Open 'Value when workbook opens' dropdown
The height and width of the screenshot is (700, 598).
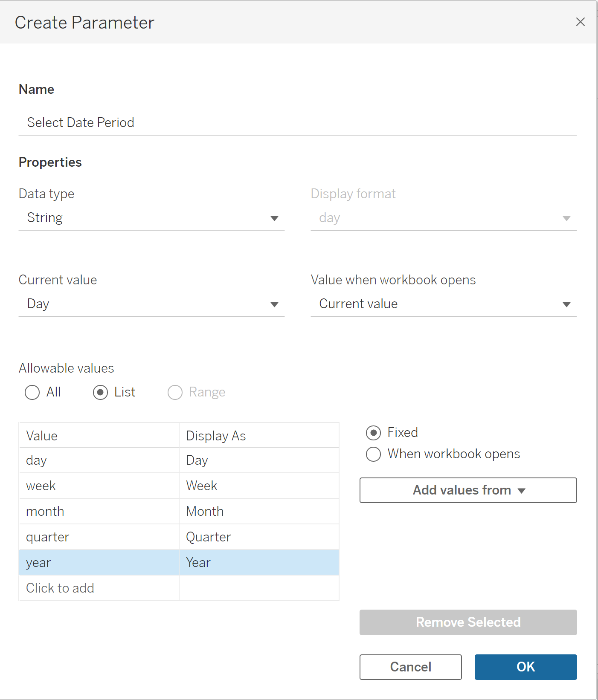click(x=444, y=304)
